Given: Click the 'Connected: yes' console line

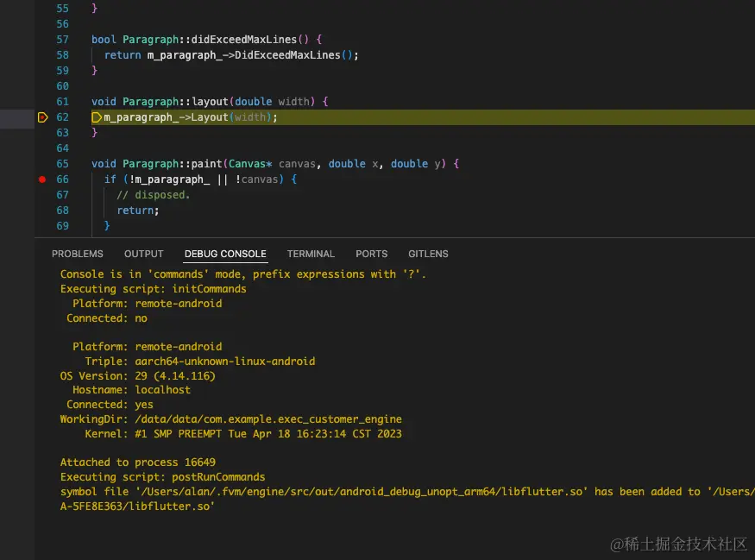Looking at the screenshot, I should 110,405.
